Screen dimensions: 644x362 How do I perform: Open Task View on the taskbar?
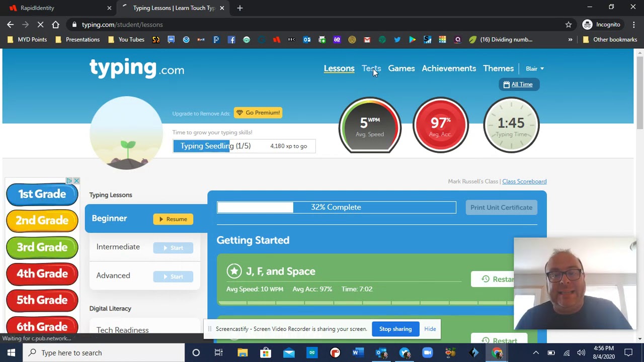pos(219,353)
